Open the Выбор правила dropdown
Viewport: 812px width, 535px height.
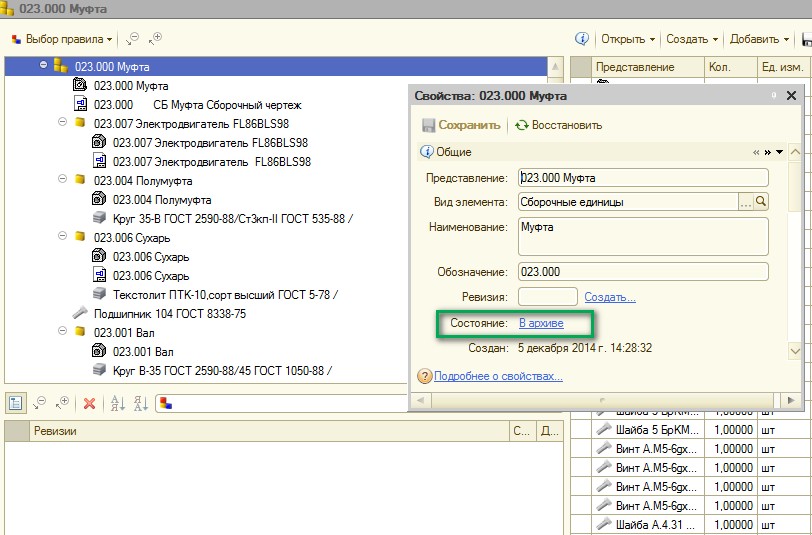coord(62,40)
